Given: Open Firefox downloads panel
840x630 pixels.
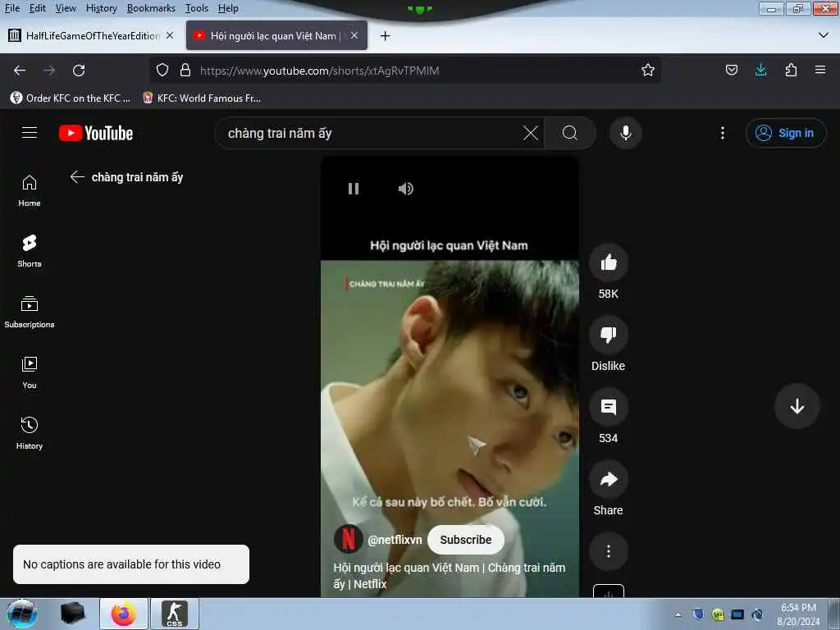Looking at the screenshot, I should pos(760,71).
